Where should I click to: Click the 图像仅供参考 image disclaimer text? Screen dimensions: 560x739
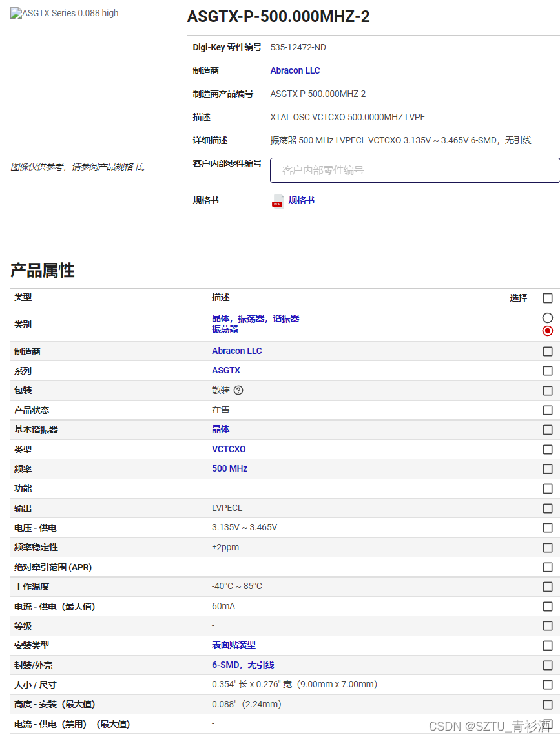[79, 167]
